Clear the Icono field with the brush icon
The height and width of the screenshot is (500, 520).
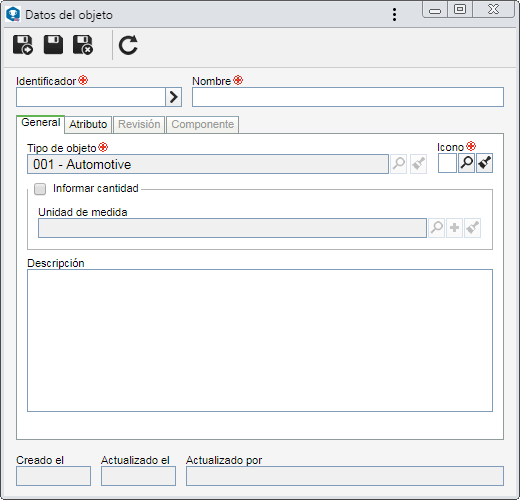(x=484, y=163)
